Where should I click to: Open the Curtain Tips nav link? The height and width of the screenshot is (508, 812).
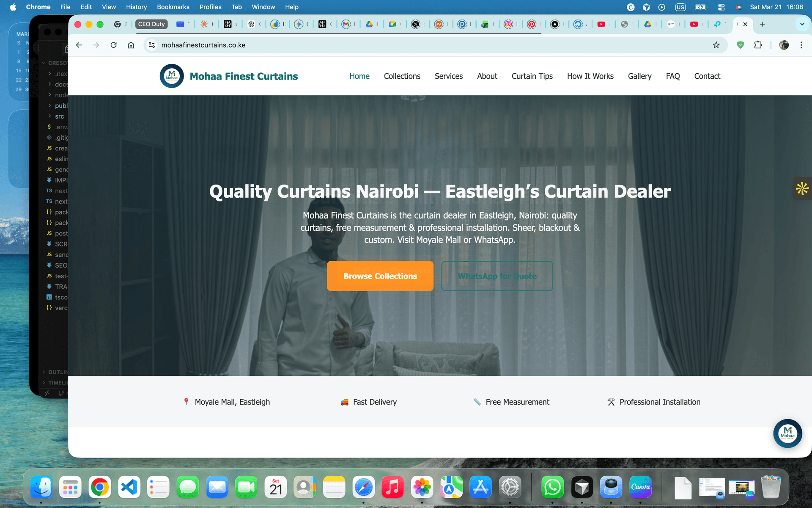[532, 76]
